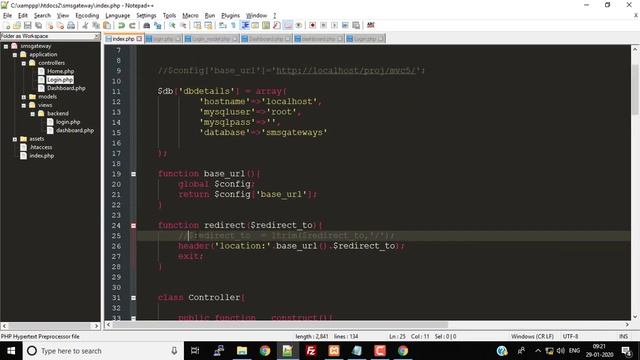Select index.php in the workspace tree
The height and width of the screenshot is (360, 640).
(42, 156)
